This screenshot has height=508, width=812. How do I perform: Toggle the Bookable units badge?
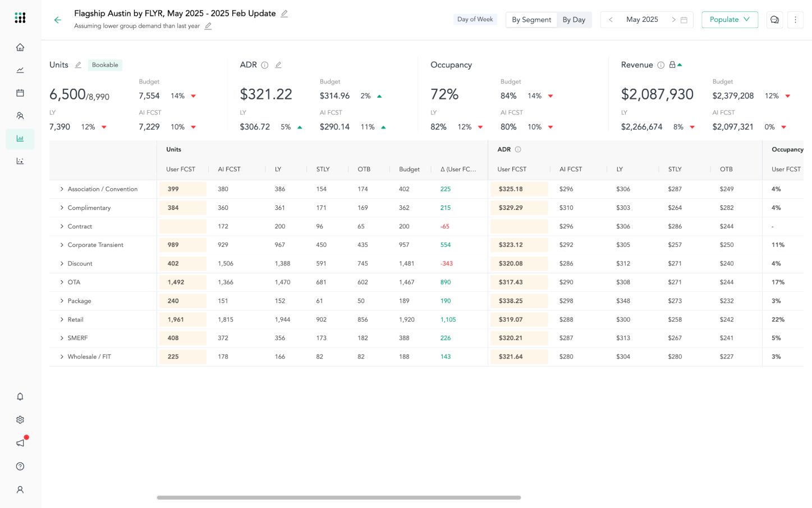(x=105, y=65)
